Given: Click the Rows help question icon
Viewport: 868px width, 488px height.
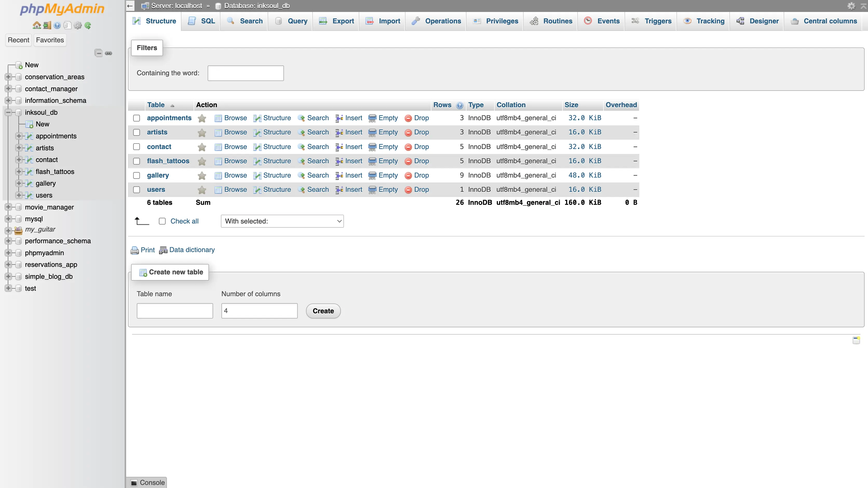Looking at the screenshot, I should pyautogui.click(x=460, y=105).
